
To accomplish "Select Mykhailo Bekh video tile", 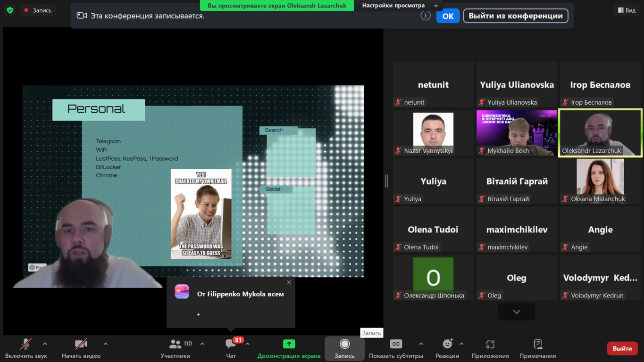I will (x=517, y=133).
